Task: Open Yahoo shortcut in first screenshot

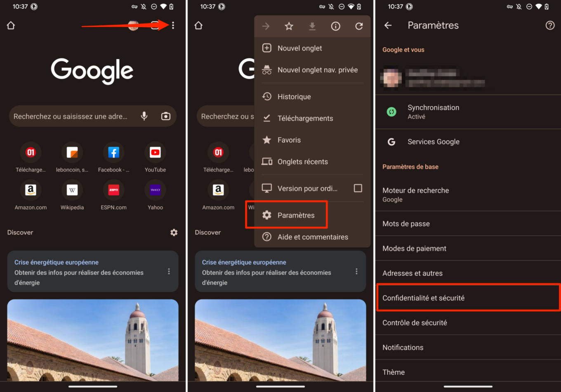Action: tap(155, 195)
